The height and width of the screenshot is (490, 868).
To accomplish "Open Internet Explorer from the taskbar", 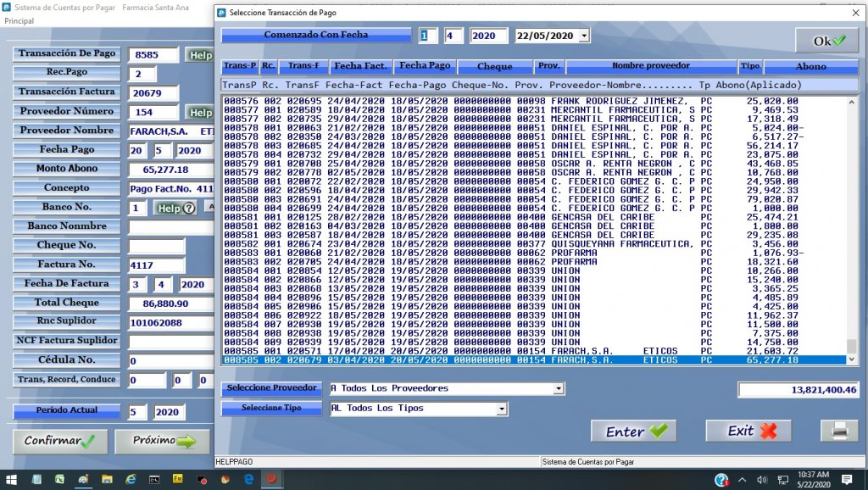I will click(x=131, y=479).
